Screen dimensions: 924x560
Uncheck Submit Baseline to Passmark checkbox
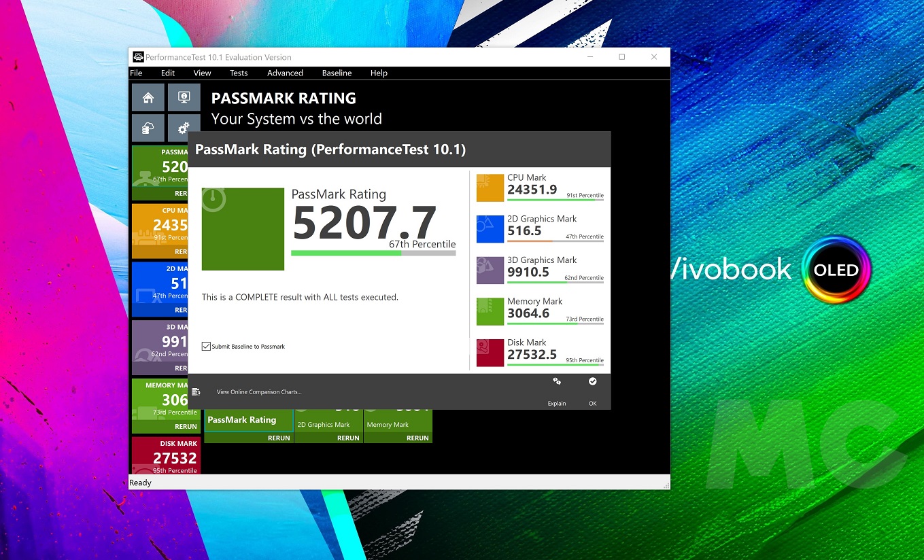pos(206,347)
